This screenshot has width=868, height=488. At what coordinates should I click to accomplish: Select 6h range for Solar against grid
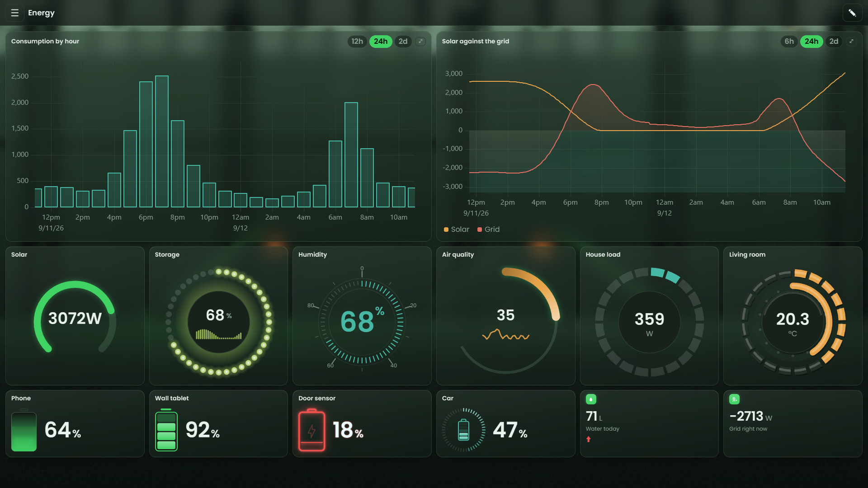(789, 41)
